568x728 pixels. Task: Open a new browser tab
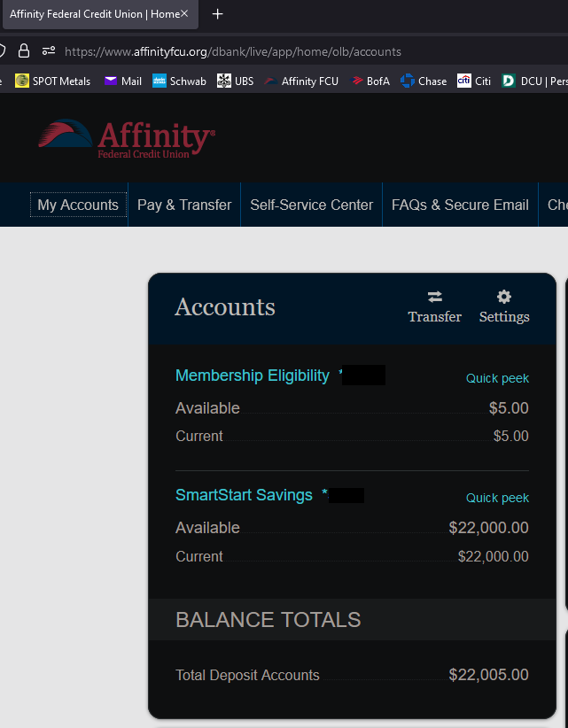[219, 14]
